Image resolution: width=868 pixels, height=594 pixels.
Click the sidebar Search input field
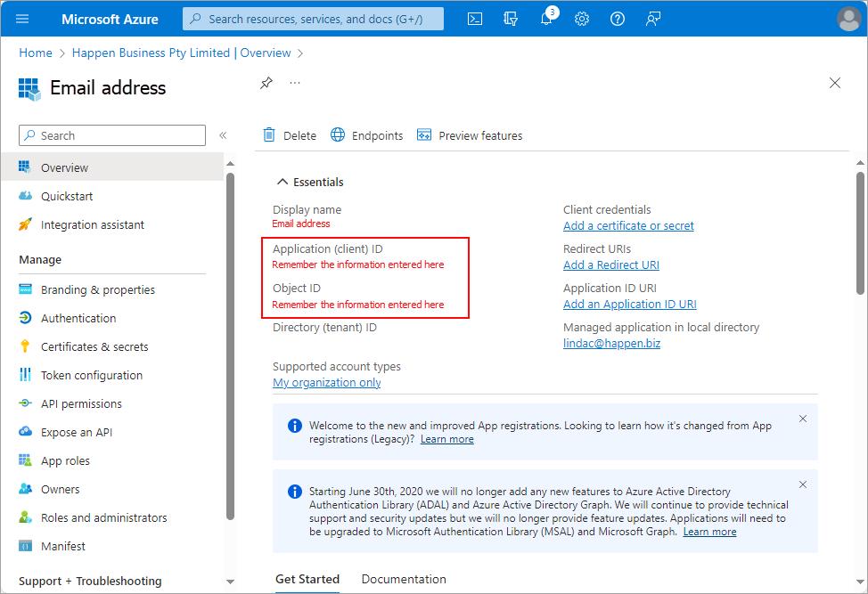tap(111, 134)
